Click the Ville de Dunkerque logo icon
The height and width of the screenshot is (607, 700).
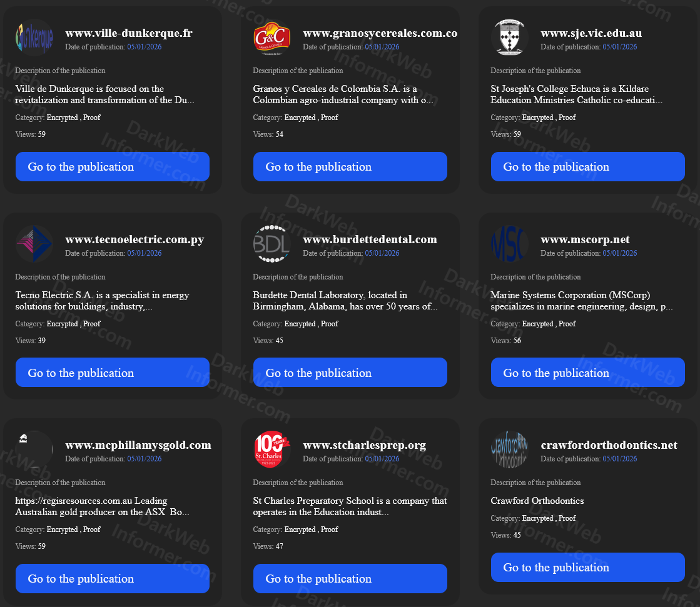pyautogui.click(x=34, y=38)
